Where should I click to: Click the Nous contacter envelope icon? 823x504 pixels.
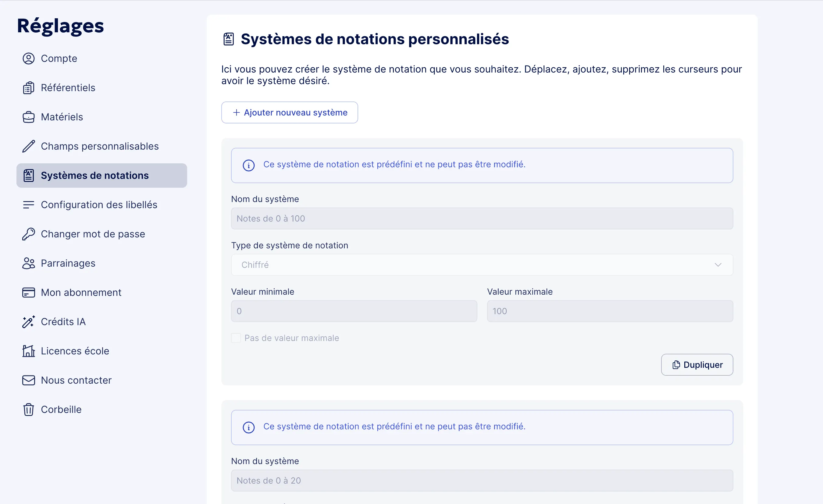tap(28, 380)
